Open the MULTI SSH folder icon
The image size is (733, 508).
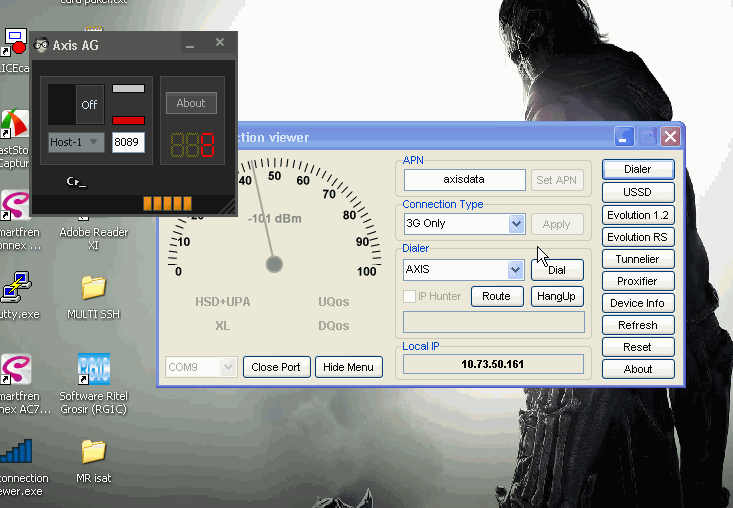93,287
